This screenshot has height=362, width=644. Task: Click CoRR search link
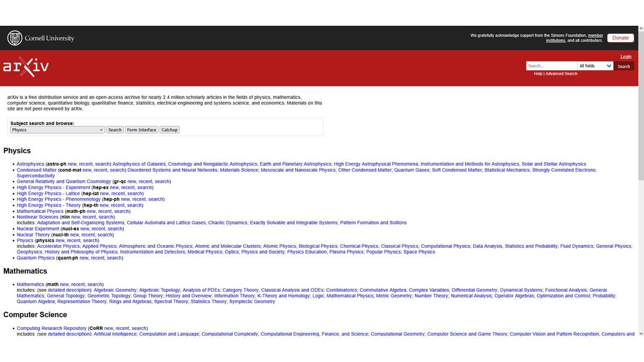tap(139, 328)
